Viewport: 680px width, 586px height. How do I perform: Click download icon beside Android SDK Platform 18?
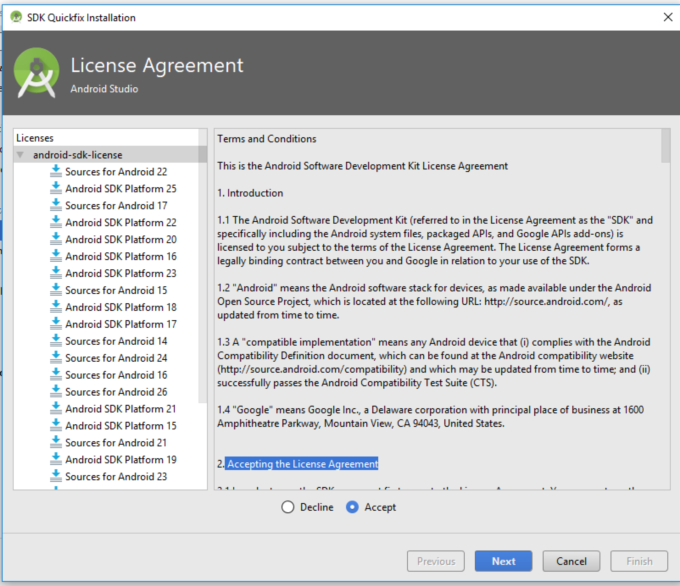(x=56, y=306)
